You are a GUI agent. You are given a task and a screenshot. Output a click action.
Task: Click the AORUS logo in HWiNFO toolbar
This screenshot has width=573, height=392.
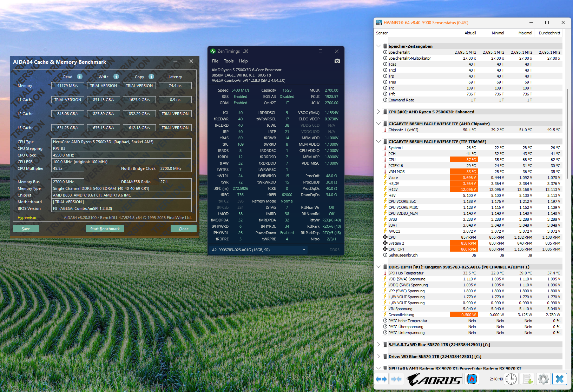click(434, 379)
